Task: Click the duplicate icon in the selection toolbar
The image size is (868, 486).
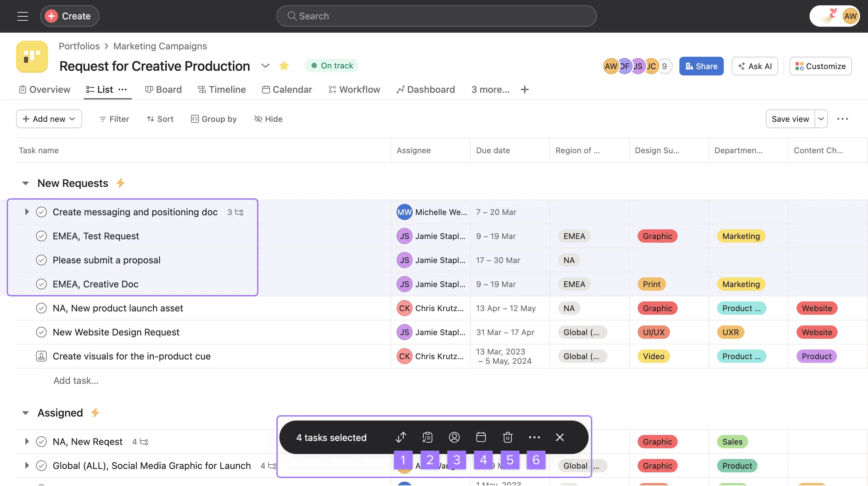Action: coord(427,437)
